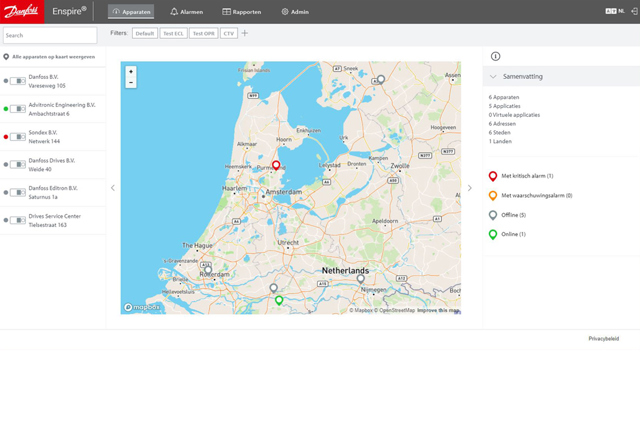The width and height of the screenshot is (640, 427).
Task: Click the green online map pin
Action: click(x=279, y=300)
